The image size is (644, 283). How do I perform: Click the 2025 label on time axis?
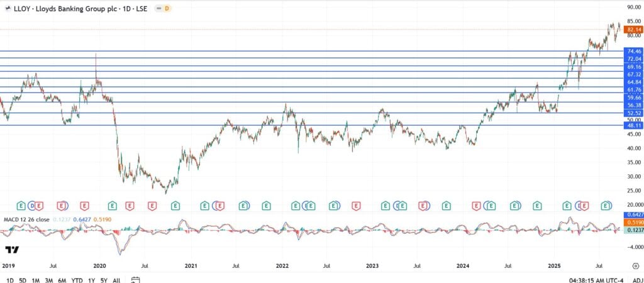tap(555, 266)
